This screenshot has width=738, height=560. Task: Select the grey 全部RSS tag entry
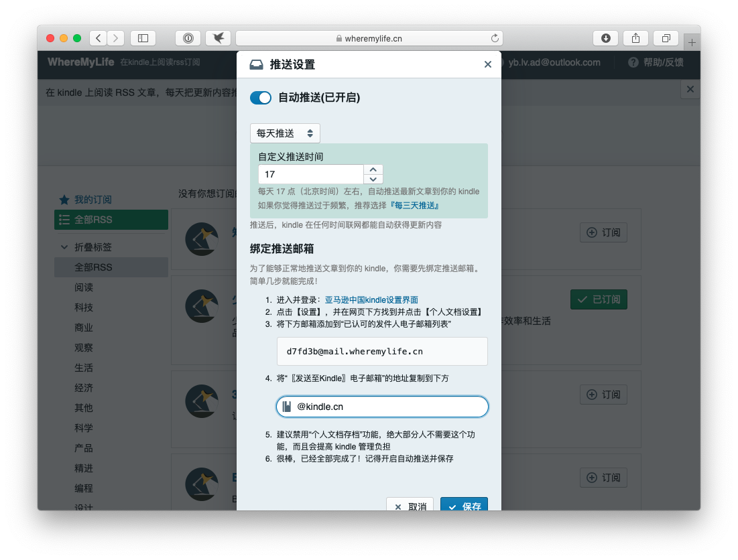111,267
